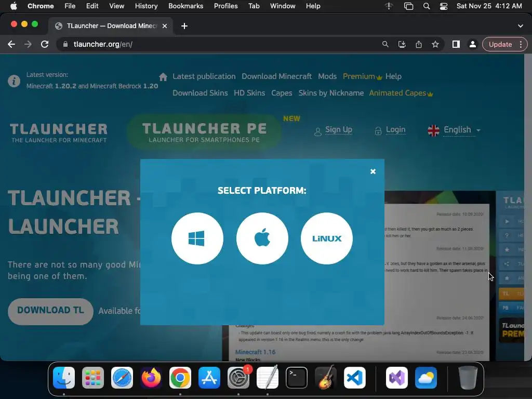Open GarageBand from the Dock
Image resolution: width=532 pixels, height=399 pixels.
tap(326, 378)
